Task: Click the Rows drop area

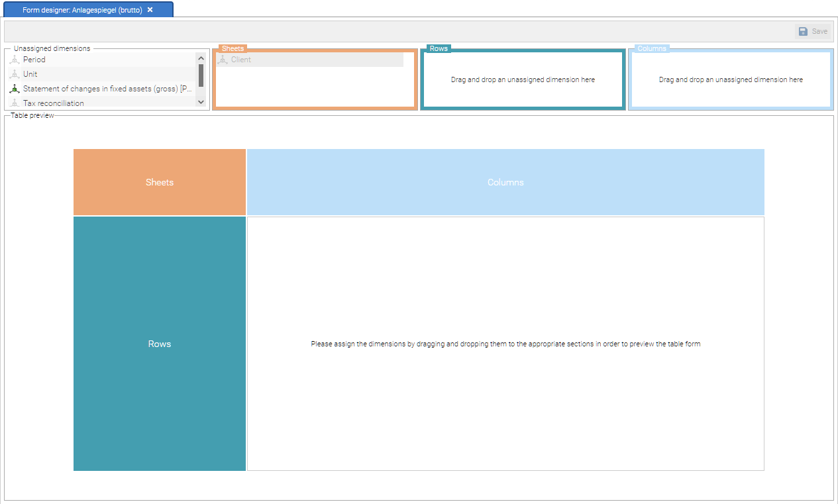Action: point(523,80)
